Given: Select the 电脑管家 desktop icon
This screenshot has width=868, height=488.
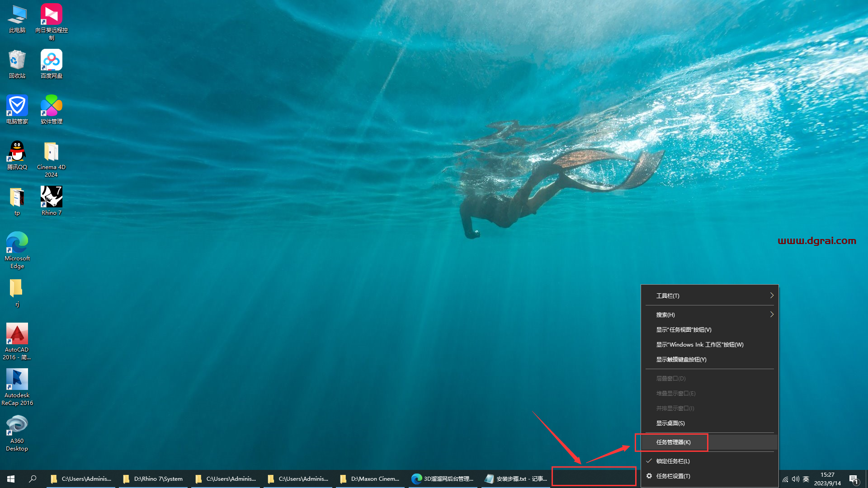Looking at the screenshot, I should pyautogui.click(x=17, y=110).
